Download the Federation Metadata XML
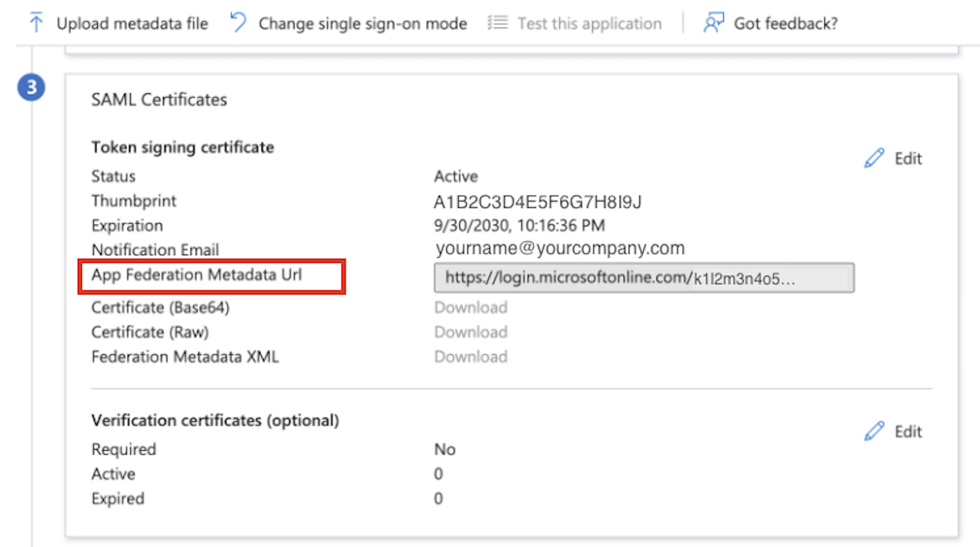The width and height of the screenshot is (980, 547). click(471, 357)
